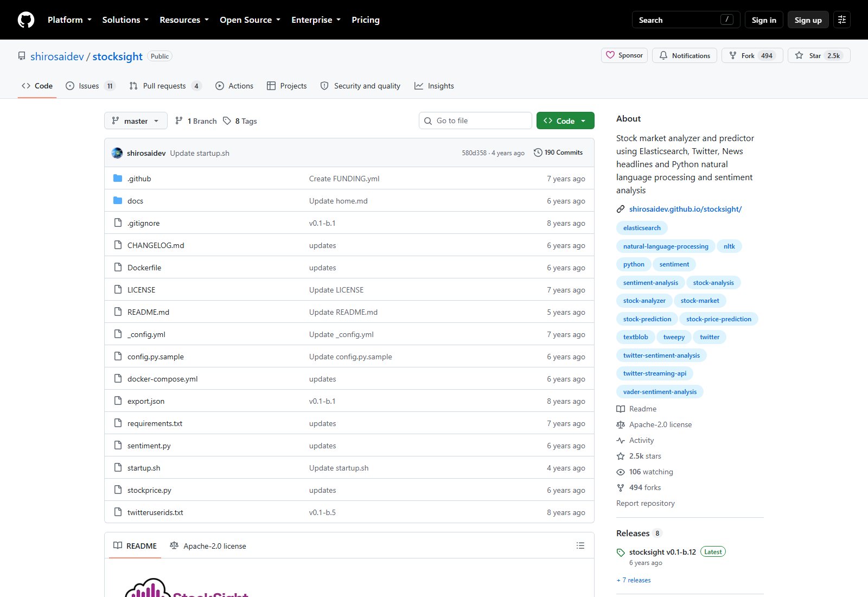Open the README outline list icon

580,545
